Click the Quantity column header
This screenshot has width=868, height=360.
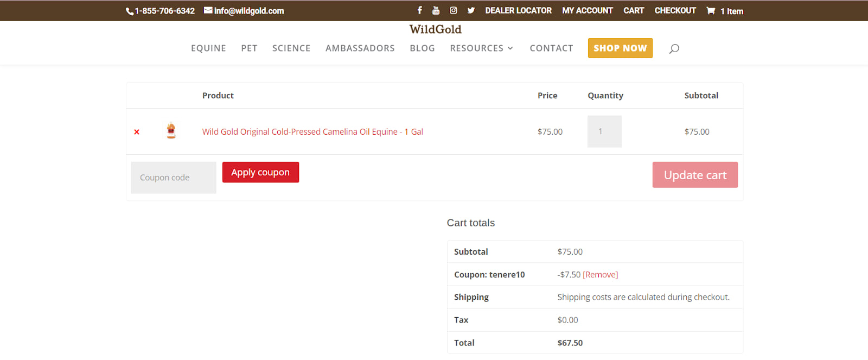pos(605,96)
